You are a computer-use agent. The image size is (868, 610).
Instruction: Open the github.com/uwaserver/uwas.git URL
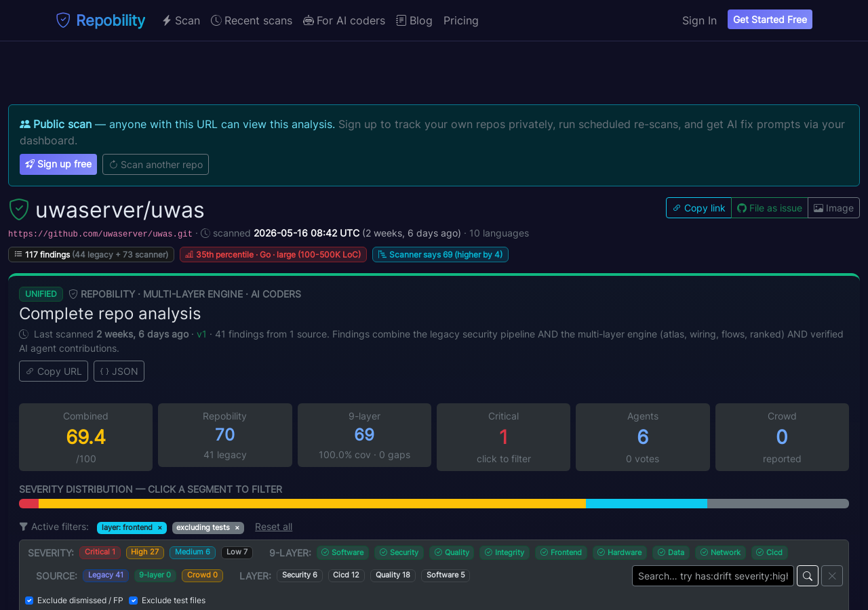pyautogui.click(x=100, y=234)
